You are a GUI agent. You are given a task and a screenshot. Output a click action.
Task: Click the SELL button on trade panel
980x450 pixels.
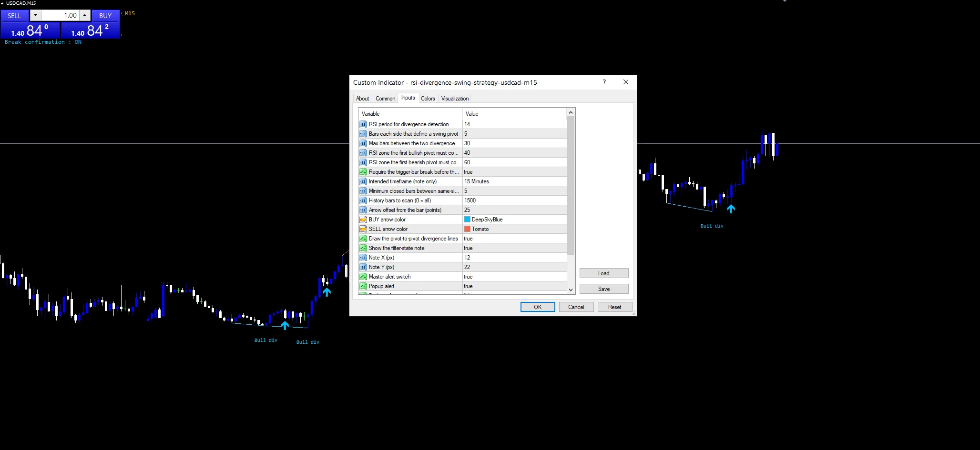pyautogui.click(x=14, y=16)
